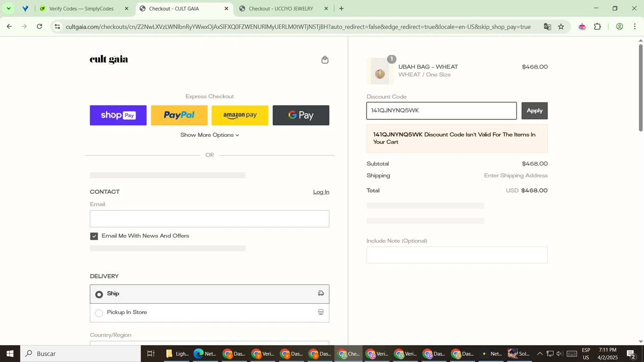Pay with the Google Pay button
644x362 pixels.
(x=301, y=115)
